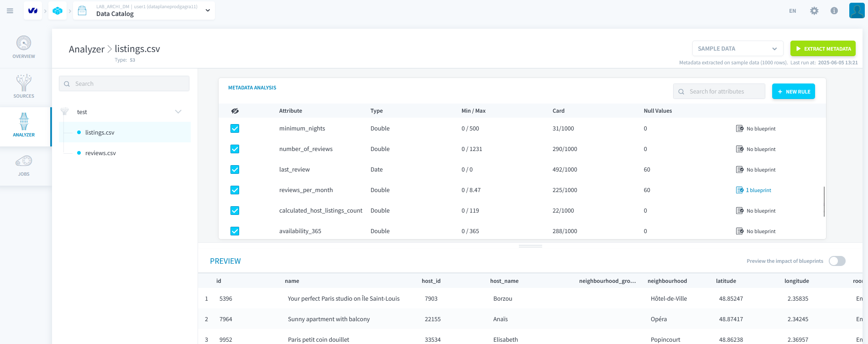868x344 pixels.
Task: Collapse the test source tree node
Action: tap(178, 112)
